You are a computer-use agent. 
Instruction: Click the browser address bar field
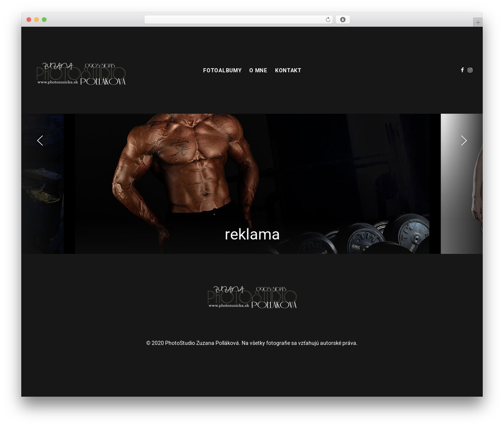(238, 20)
